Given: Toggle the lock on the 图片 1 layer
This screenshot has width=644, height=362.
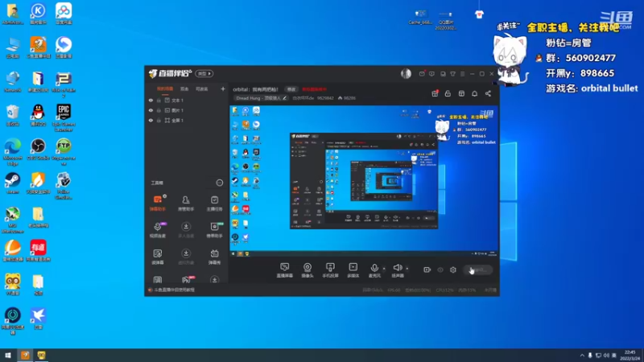Looking at the screenshot, I should point(159,110).
